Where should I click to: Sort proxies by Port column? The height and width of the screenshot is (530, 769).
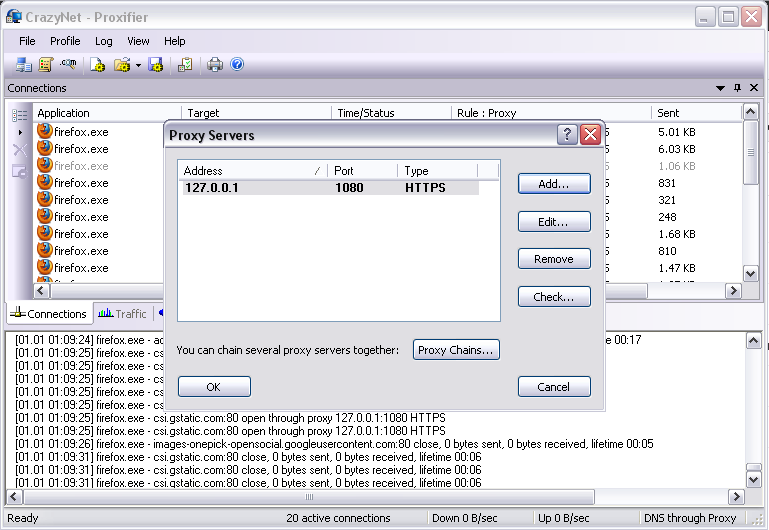pyautogui.click(x=362, y=171)
